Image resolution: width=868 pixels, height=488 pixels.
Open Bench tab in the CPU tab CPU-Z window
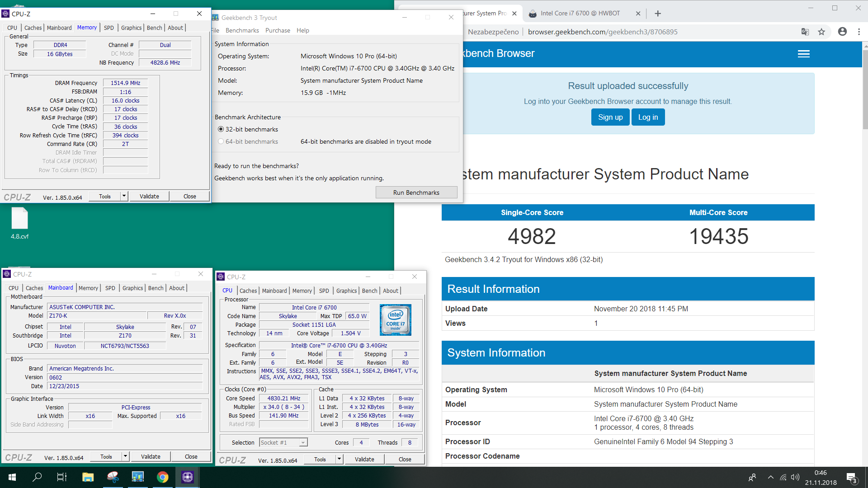369,291
